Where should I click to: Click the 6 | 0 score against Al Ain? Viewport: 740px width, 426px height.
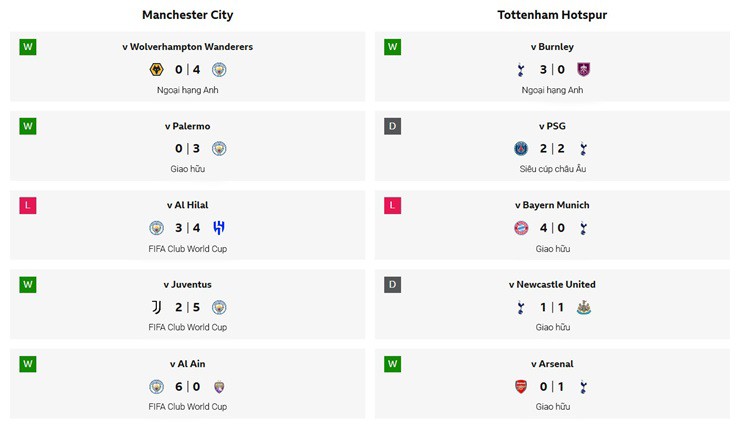click(x=187, y=387)
